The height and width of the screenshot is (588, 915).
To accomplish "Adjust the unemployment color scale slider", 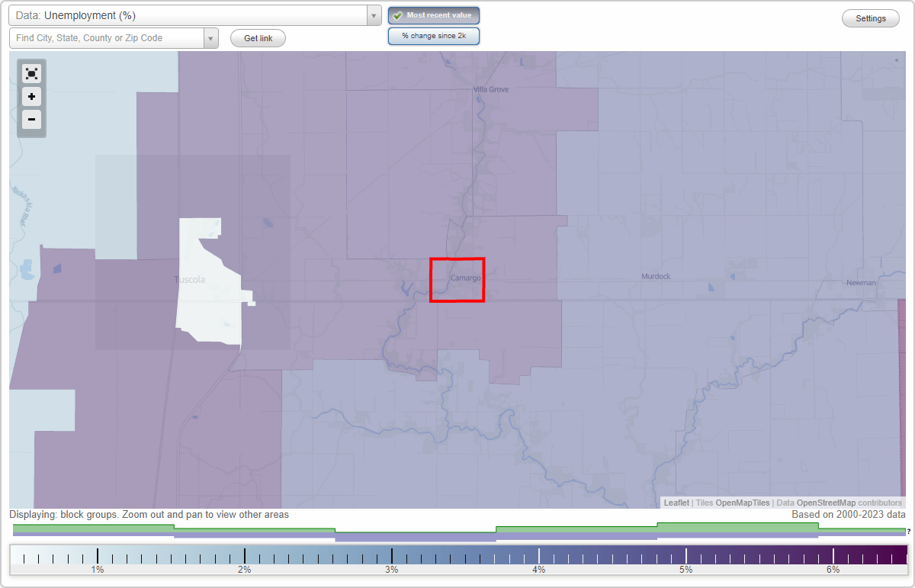I will (457, 557).
